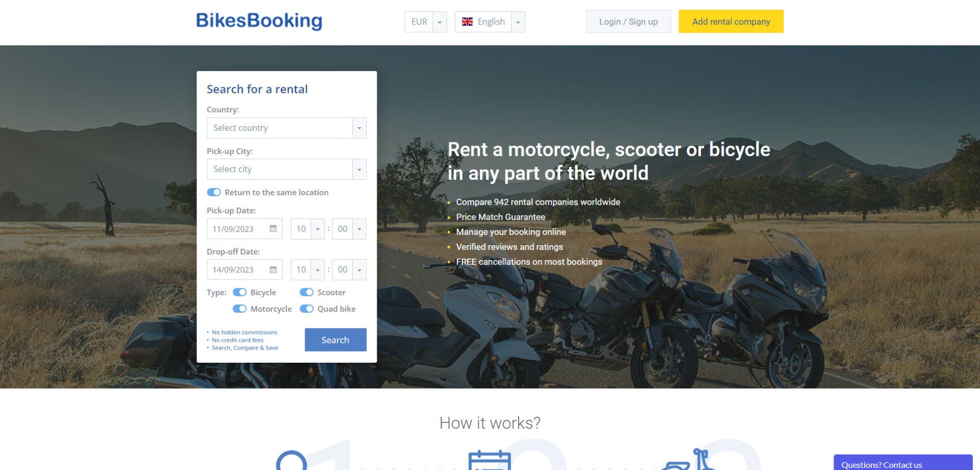Click the calendar illustration in How it works section

pos(488,462)
